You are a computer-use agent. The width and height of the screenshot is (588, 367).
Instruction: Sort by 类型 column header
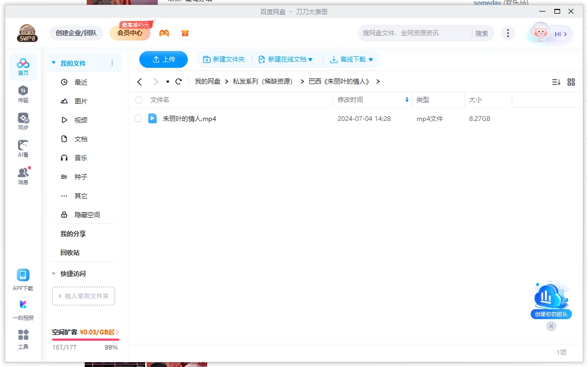click(x=423, y=100)
